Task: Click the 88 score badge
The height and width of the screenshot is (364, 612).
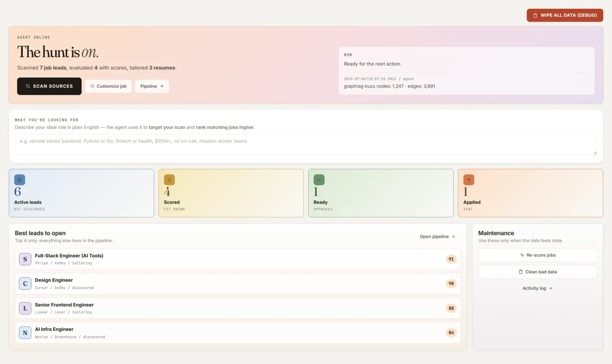Action: (451, 308)
